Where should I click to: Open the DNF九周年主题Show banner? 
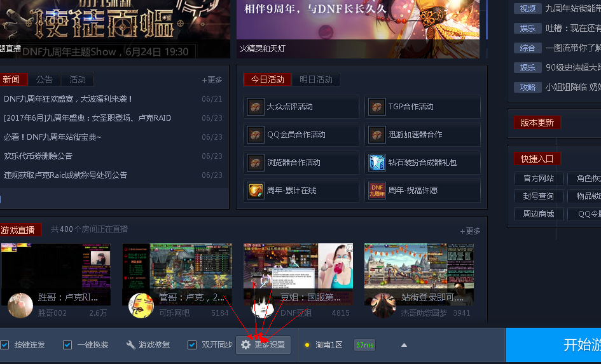tap(115, 29)
